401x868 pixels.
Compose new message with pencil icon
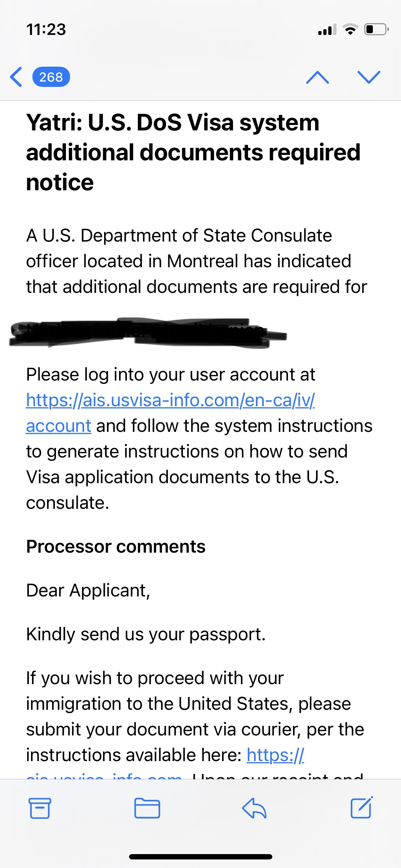361,807
